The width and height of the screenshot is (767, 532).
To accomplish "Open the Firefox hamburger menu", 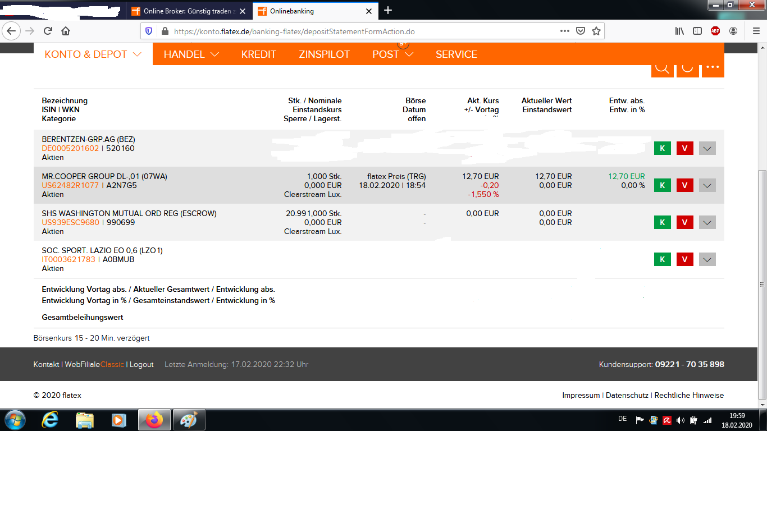I will coord(756,31).
